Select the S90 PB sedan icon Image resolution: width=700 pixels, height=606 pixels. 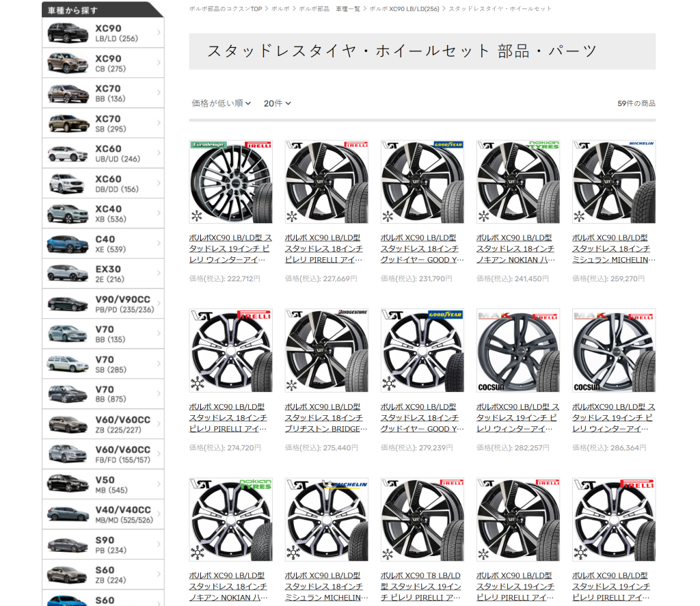(68, 545)
